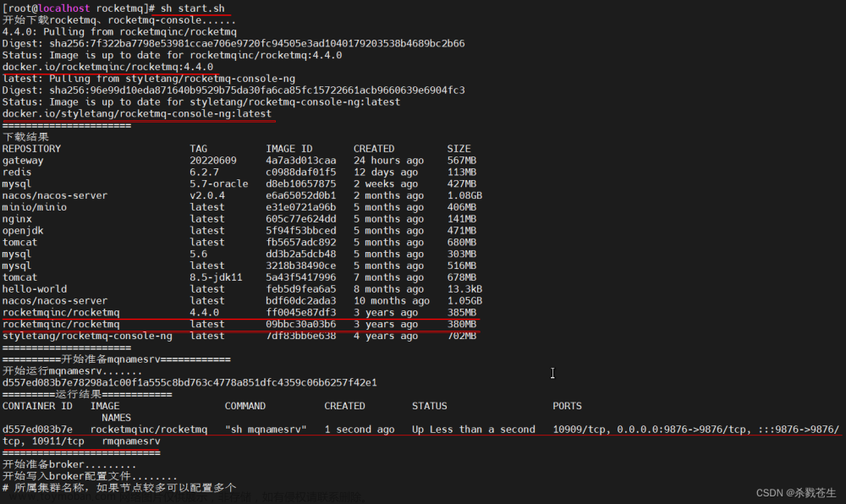Select container name 'rmqnamesrv'
Screen dimensions: 846x504
131,441
